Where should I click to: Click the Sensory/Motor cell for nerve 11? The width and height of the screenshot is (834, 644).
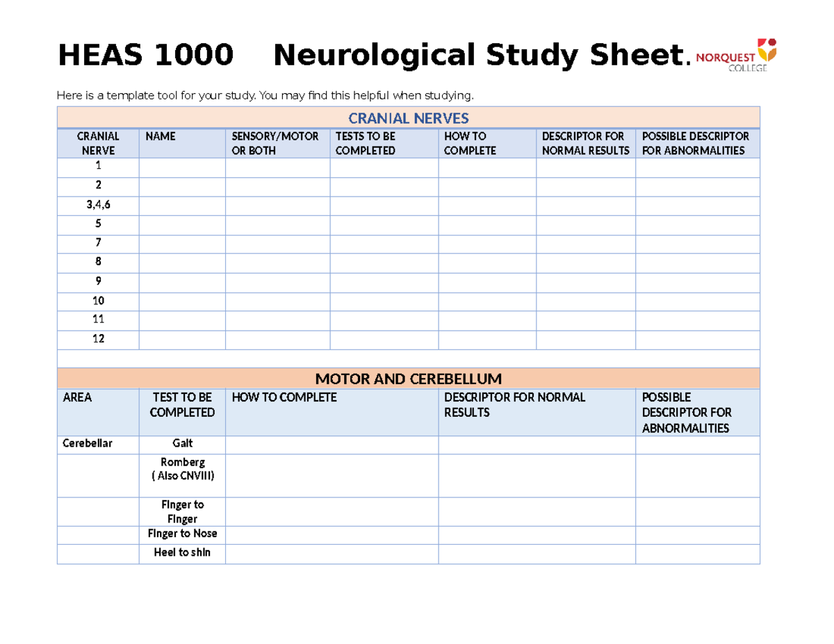point(278,321)
